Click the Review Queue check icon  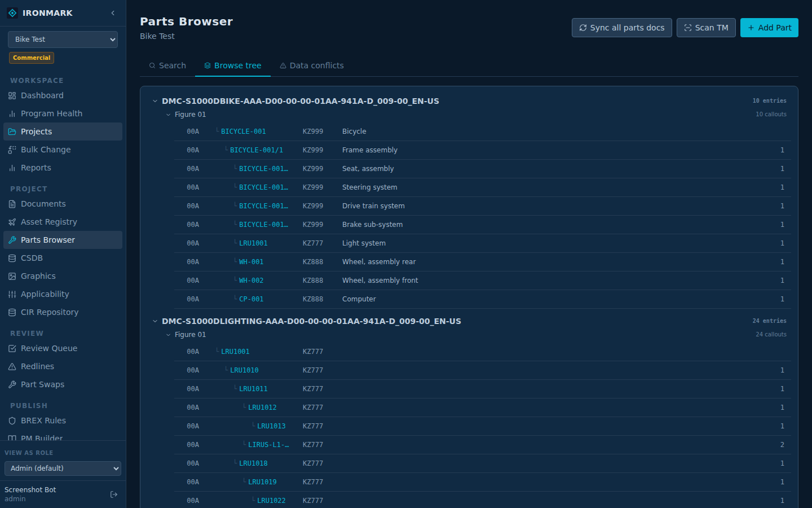click(x=12, y=349)
